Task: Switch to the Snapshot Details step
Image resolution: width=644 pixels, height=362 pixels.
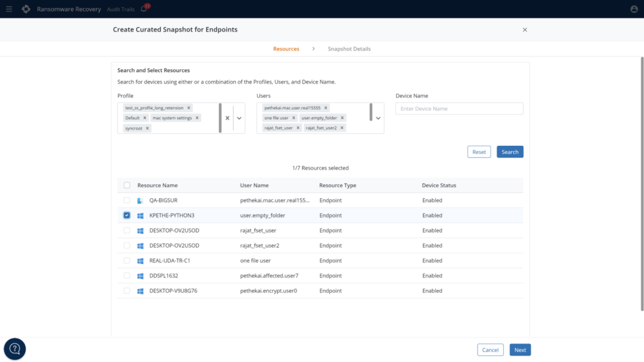Action: 349,49
